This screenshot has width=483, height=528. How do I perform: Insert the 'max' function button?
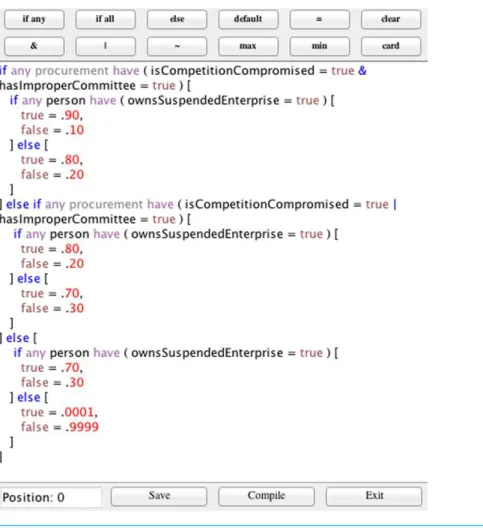click(x=248, y=46)
